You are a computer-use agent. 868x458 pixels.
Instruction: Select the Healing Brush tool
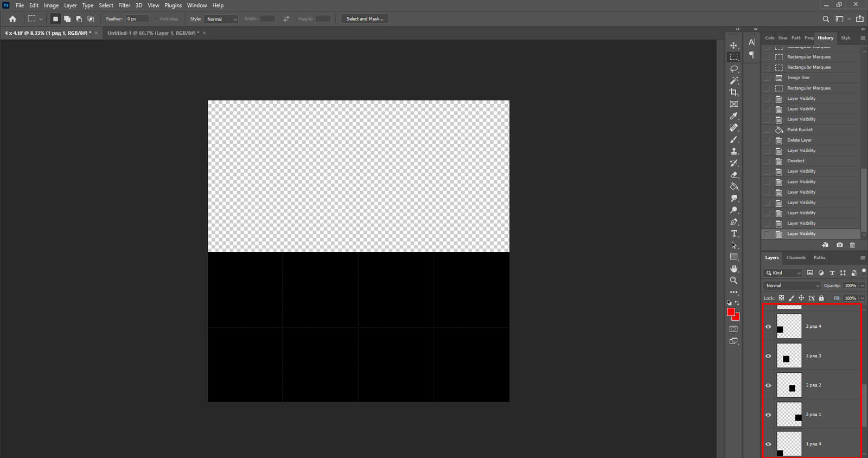coord(733,128)
